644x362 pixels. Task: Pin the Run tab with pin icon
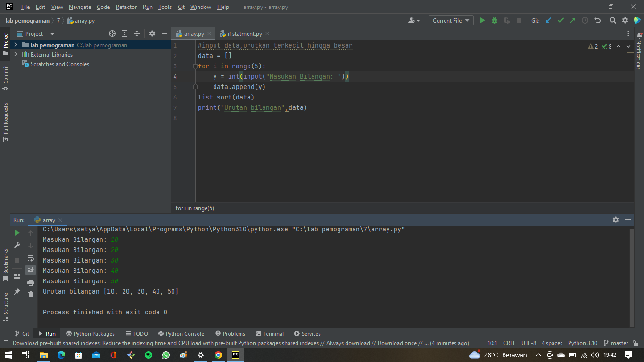17,292
